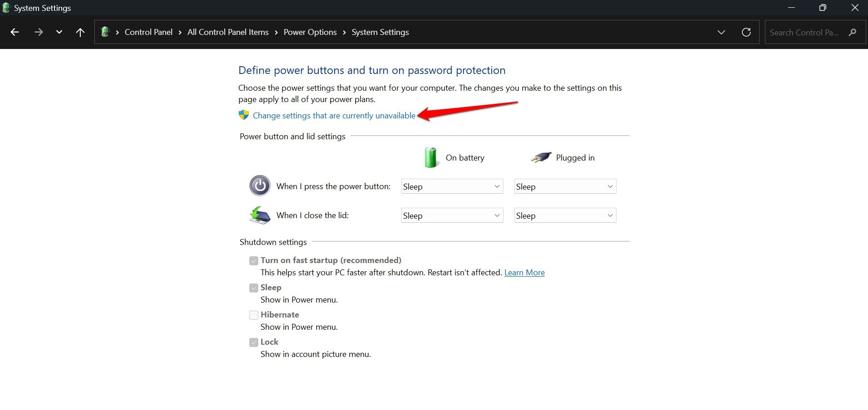Click the close lid laptop icon

[x=260, y=215]
